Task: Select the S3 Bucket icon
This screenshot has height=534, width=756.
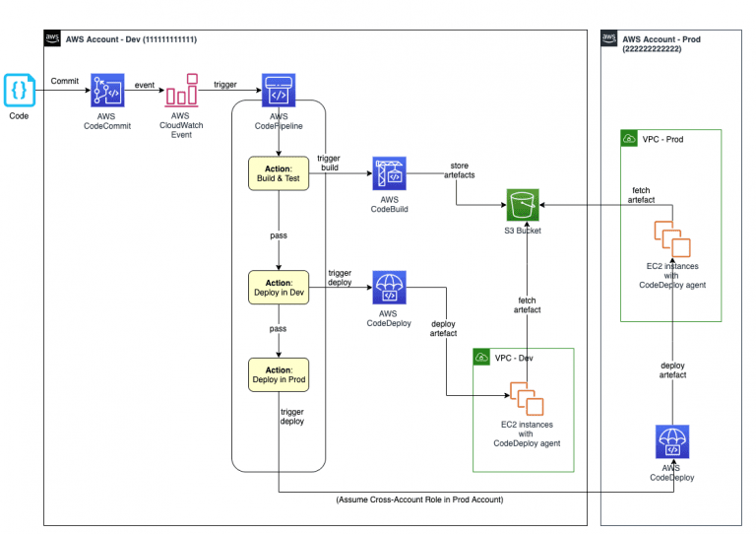Action: tap(523, 205)
